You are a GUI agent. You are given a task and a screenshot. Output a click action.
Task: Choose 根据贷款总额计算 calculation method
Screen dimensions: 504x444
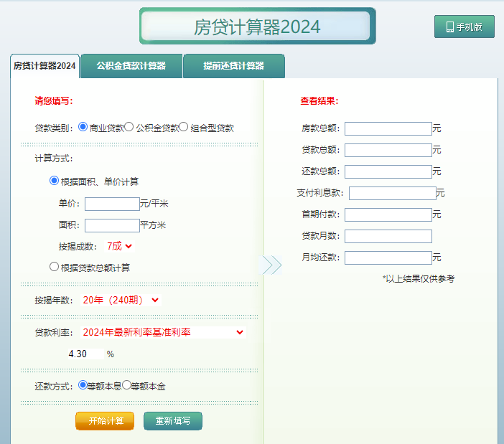point(54,266)
